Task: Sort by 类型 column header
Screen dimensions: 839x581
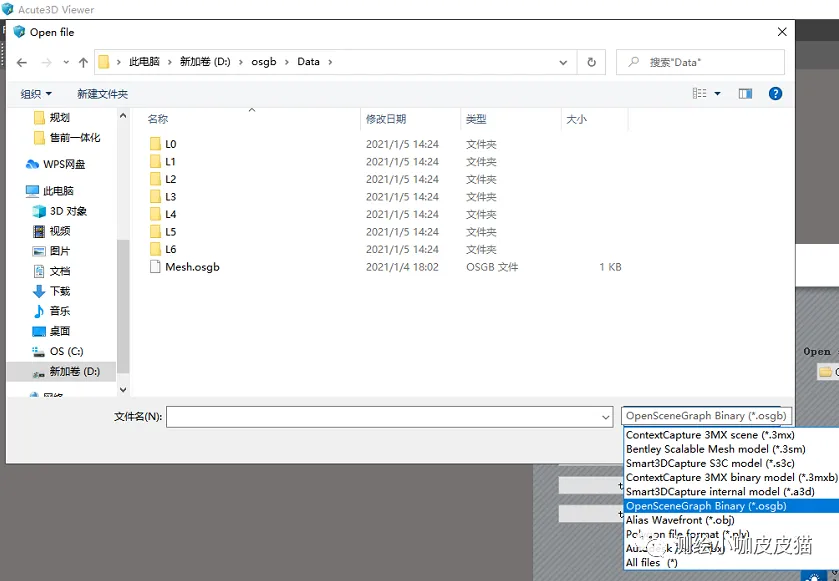Action: pos(476,119)
